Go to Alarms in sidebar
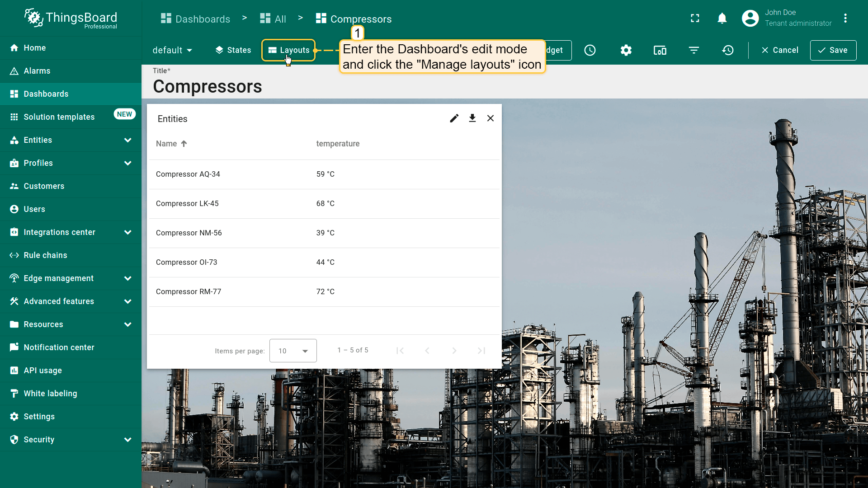This screenshot has height=488, width=868. pyautogui.click(x=37, y=71)
